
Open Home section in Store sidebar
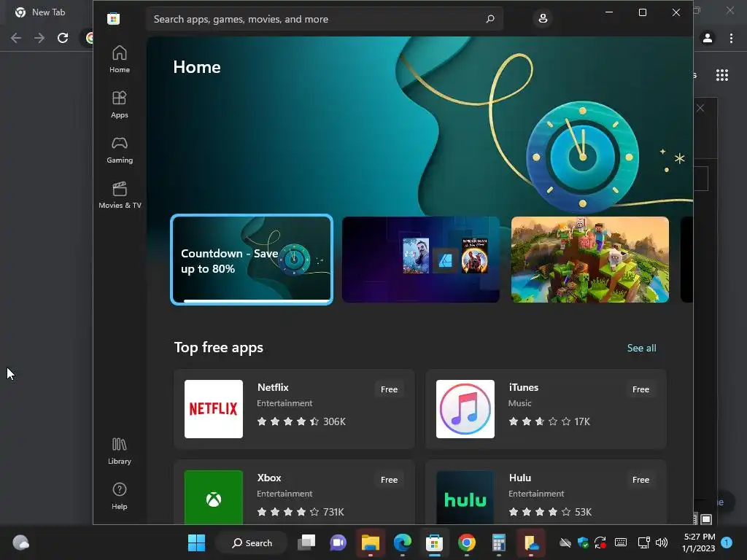(119, 59)
